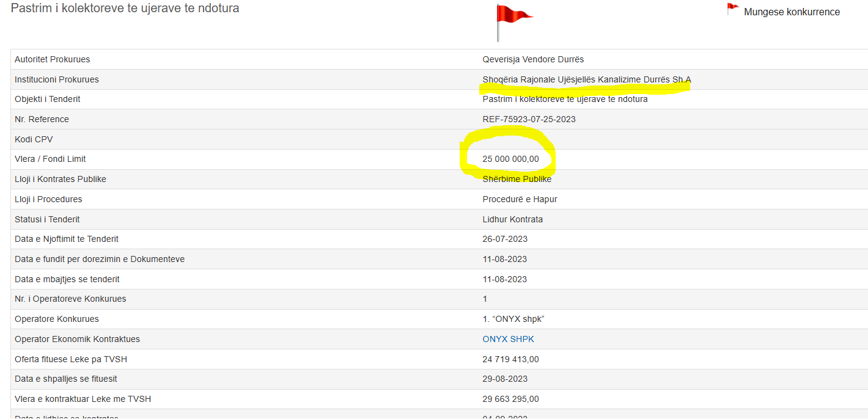Click the page title Pastrim i kolektoreve
The height and width of the screenshot is (419, 868).
(x=125, y=9)
